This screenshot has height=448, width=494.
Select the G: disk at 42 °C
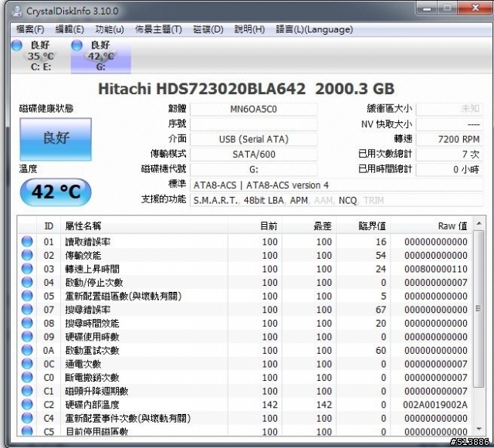click(x=100, y=56)
